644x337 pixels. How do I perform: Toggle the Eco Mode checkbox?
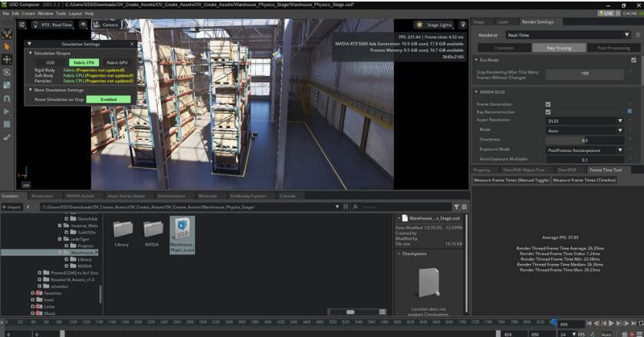tap(633, 60)
